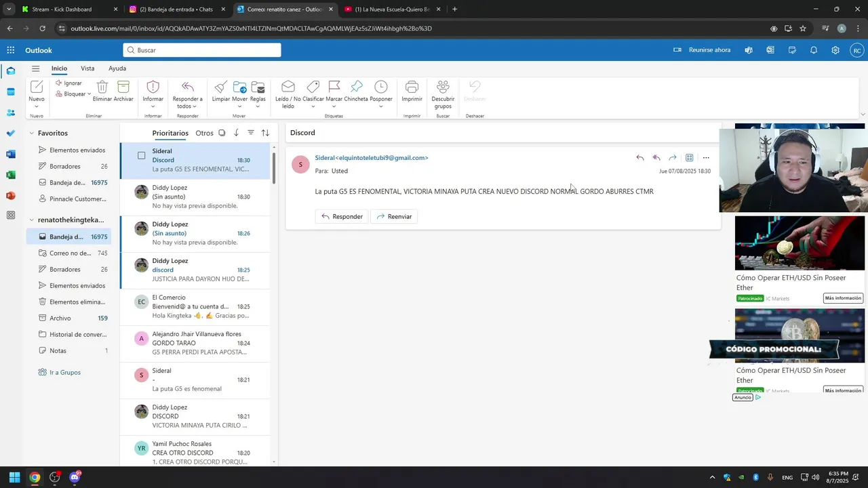Open Informar dropdown
This screenshot has height=488, width=868.
[153, 106]
